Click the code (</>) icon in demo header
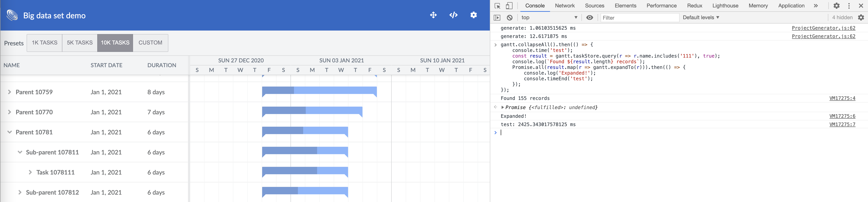 [454, 15]
